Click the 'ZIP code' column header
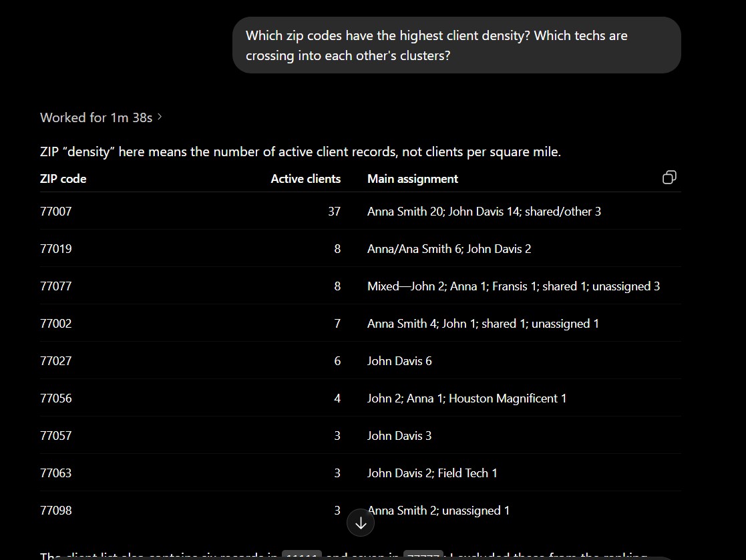 coord(63,179)
